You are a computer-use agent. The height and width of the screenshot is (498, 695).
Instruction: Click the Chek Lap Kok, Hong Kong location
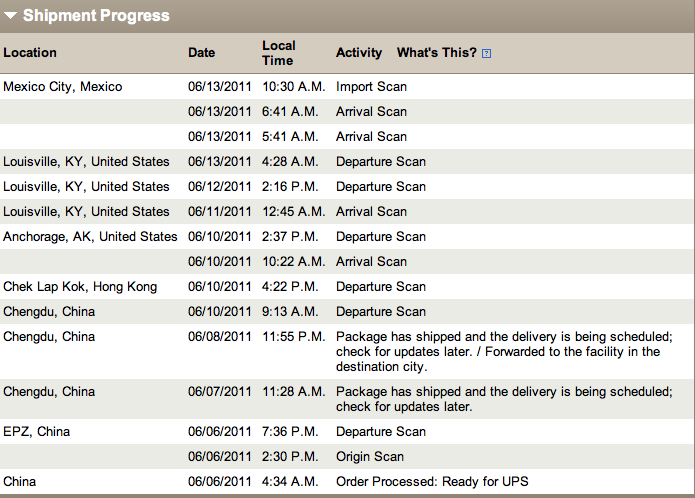tap(80, 287)
